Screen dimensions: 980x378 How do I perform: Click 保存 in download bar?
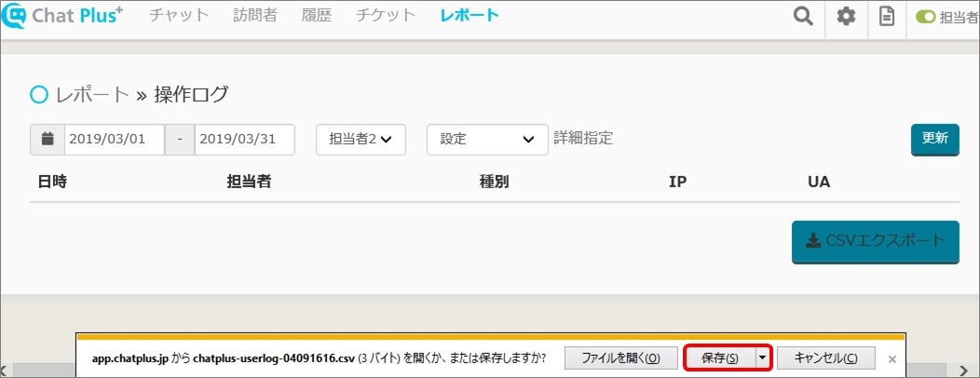pos(720,358)
